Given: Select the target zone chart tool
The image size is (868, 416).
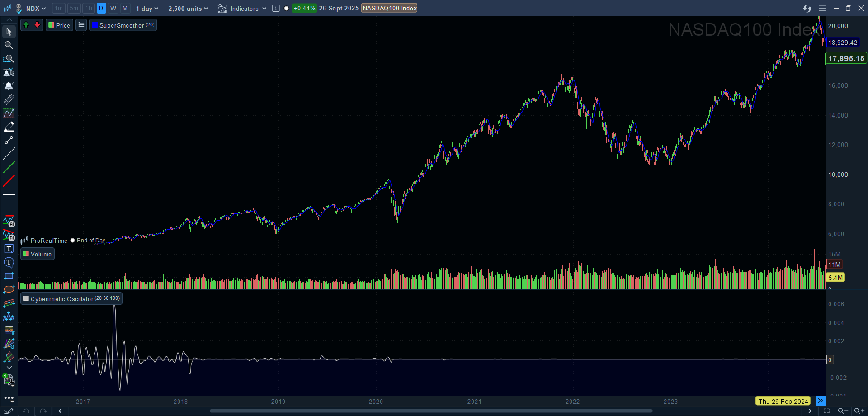Looking at the screenshot, I should (9, 113).
